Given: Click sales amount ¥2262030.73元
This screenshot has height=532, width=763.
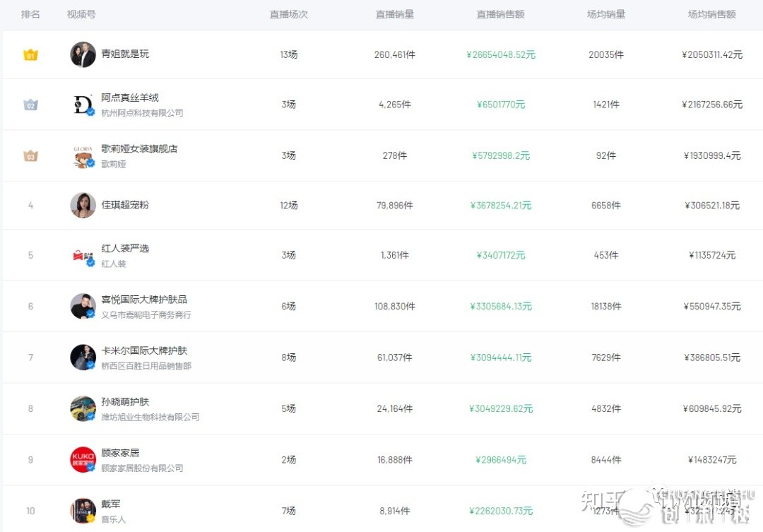Looking at the screenshot, I should tap(501, 511).
